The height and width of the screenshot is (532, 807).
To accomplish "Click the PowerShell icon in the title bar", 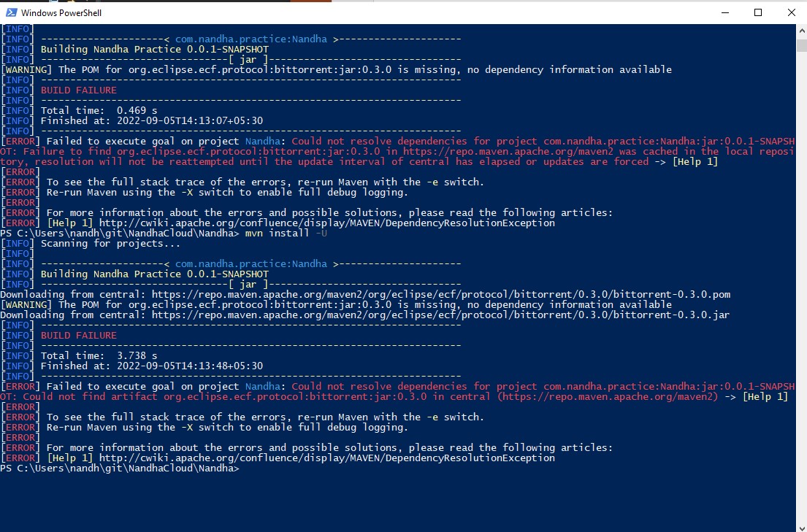I will (x=11, y=12).
